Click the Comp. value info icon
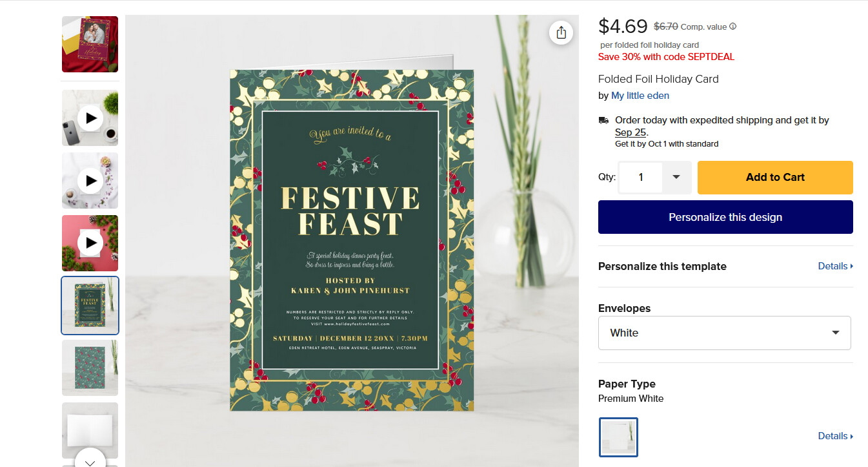Image resolution: width=868 pixels, height=467 pixels. [732, 26]
